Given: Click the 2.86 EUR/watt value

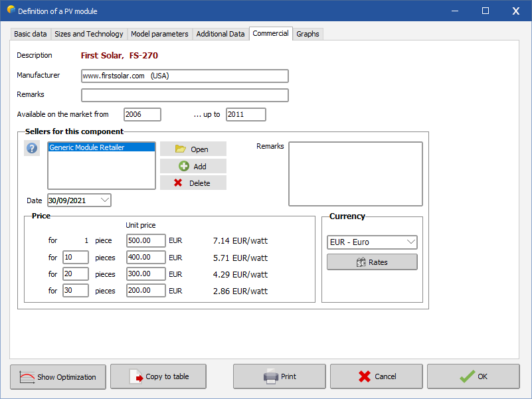Looking at the screenshot, I should pyautogui.click(x=240, y=291).
